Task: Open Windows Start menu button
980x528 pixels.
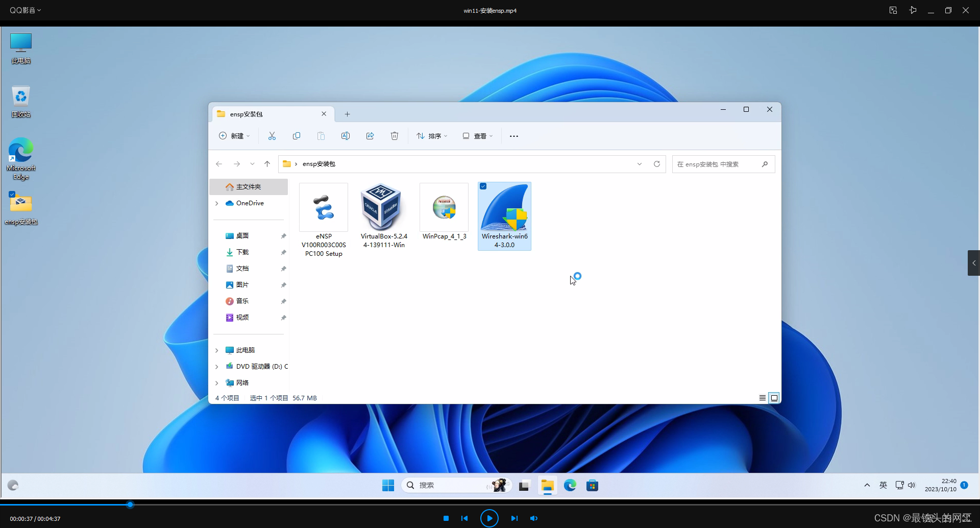Action: click(x=388, y=485)
